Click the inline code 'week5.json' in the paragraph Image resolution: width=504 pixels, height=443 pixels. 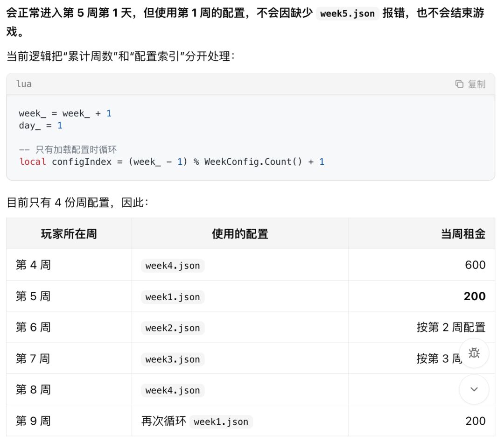tap(348, 14)
